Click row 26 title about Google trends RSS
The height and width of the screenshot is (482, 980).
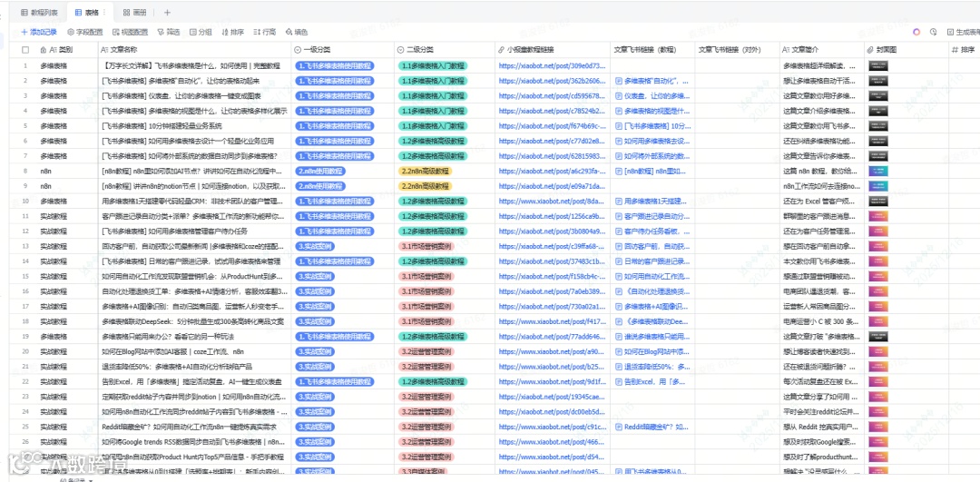tap(194, 441)
